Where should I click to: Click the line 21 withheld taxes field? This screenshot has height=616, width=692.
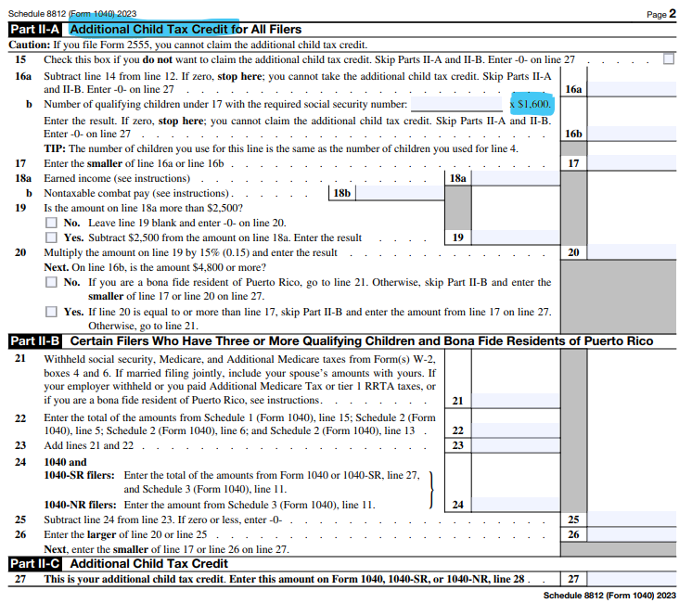pos(516,401)
